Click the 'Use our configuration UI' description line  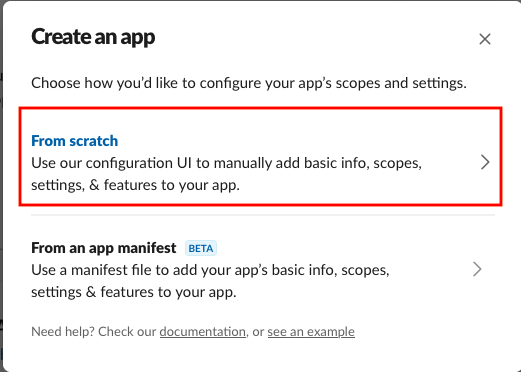point(227,163)
